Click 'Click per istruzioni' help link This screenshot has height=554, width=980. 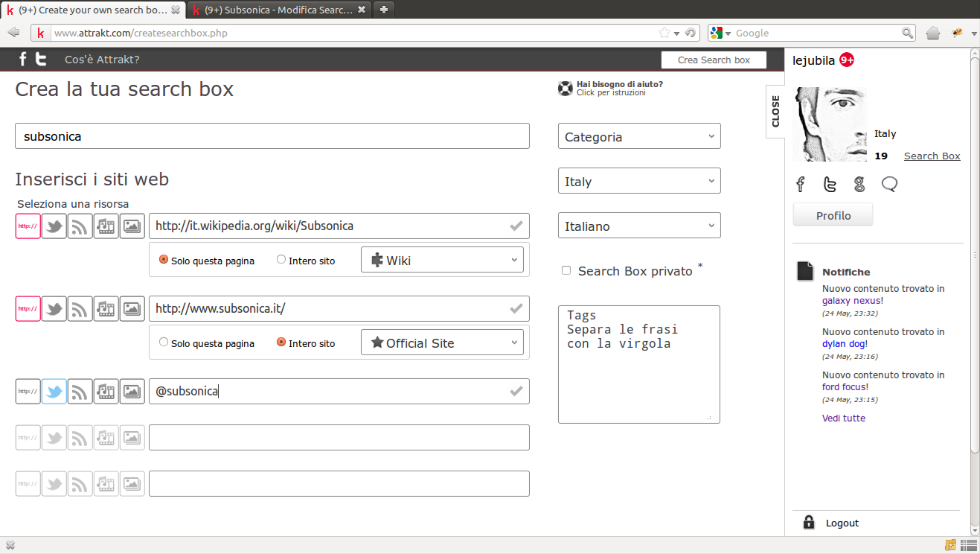(611, 93)
